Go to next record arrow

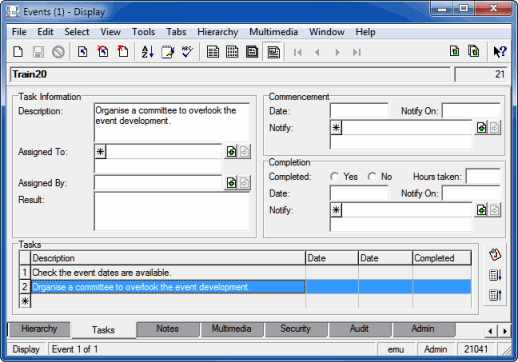(337, 52)
